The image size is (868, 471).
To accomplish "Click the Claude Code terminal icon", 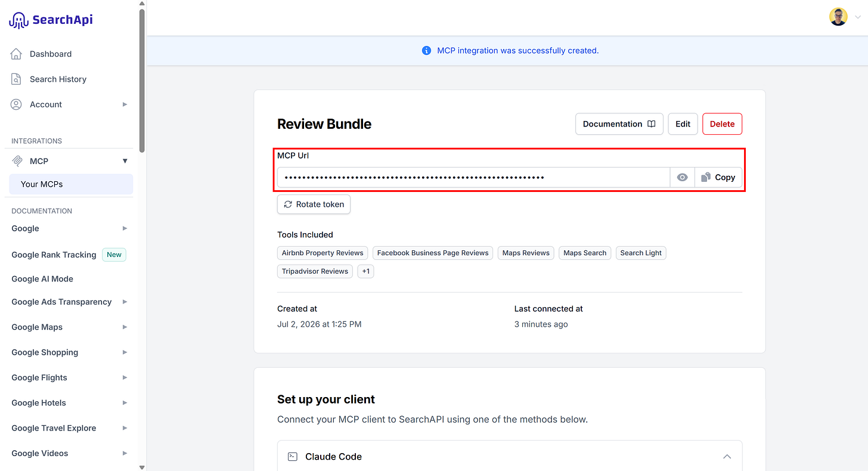I will tap(292, 457).
